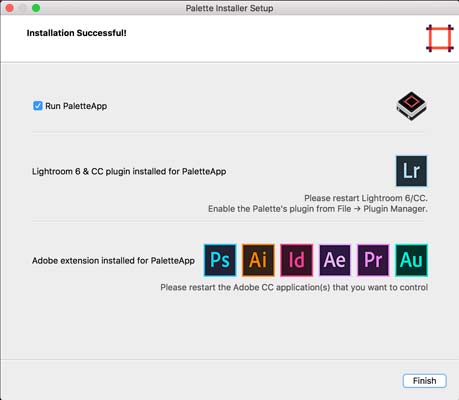Click the Lightroom Lr icon
459x400 pixels.
pyautogui.click(x=411, y=171)
